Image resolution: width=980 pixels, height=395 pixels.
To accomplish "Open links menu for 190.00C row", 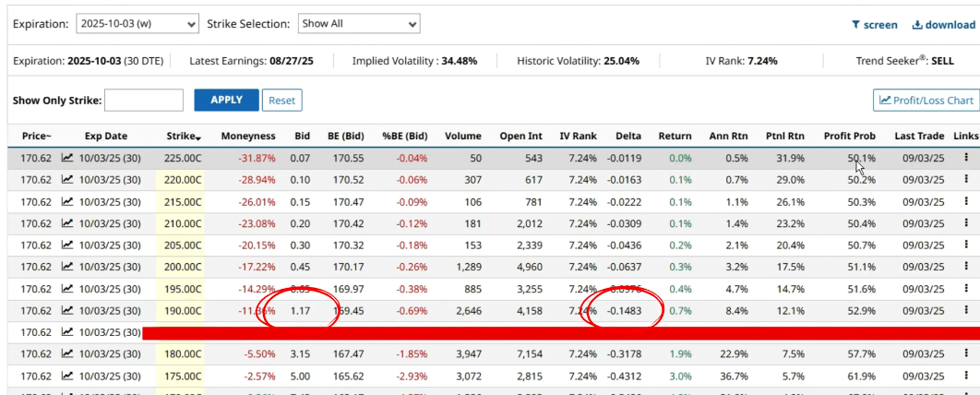I will [x=966, y=310].
